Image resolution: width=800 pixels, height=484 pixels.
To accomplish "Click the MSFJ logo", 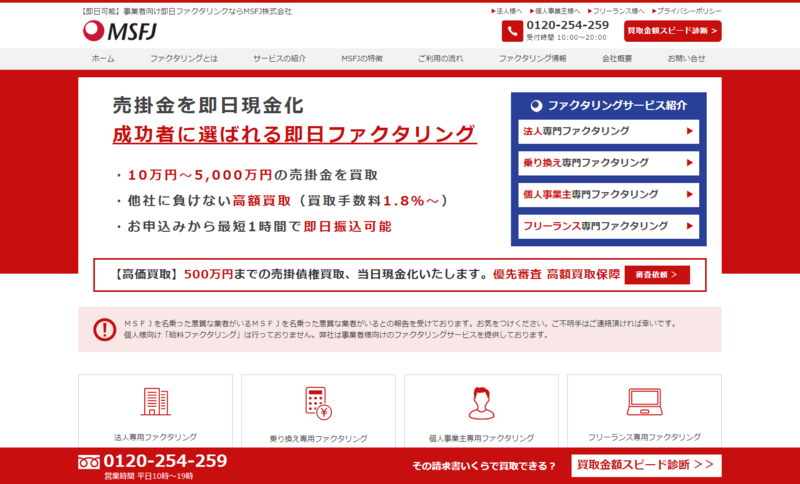I will [120, 31].
